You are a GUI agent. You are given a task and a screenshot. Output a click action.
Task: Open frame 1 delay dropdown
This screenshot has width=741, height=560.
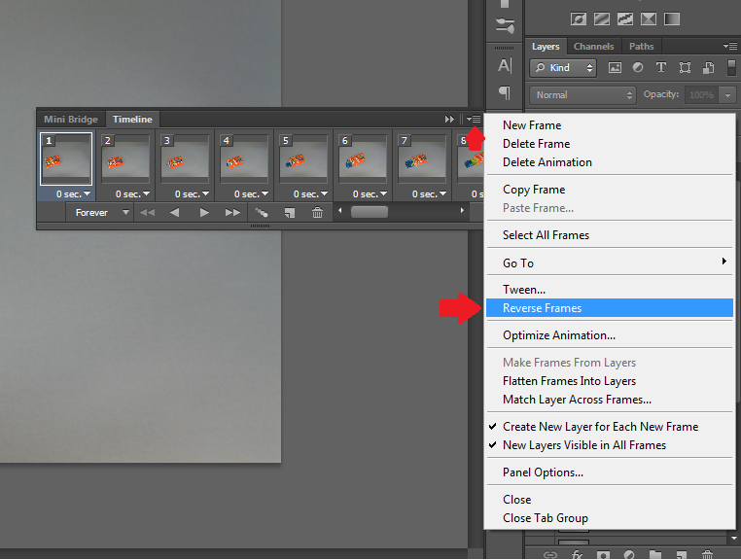73,193
